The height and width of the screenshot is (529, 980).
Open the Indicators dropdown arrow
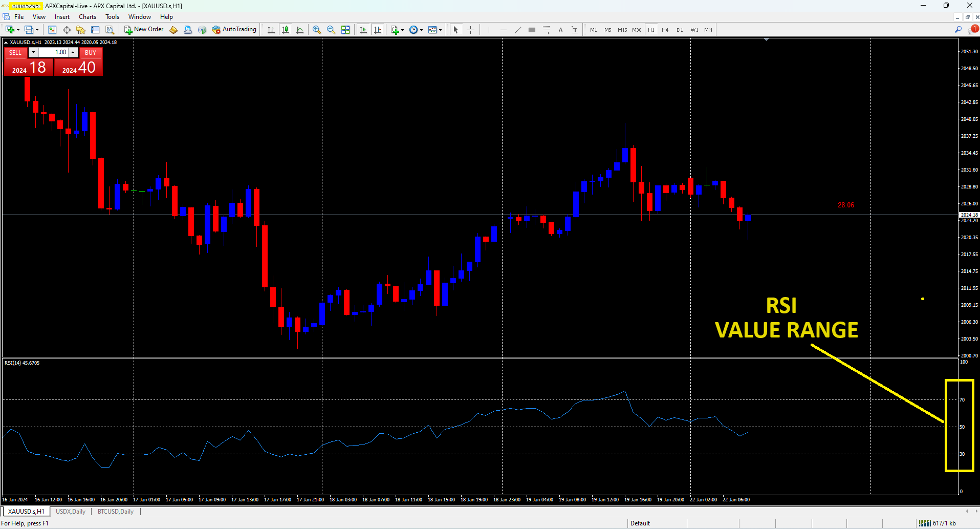pos(402,30)
